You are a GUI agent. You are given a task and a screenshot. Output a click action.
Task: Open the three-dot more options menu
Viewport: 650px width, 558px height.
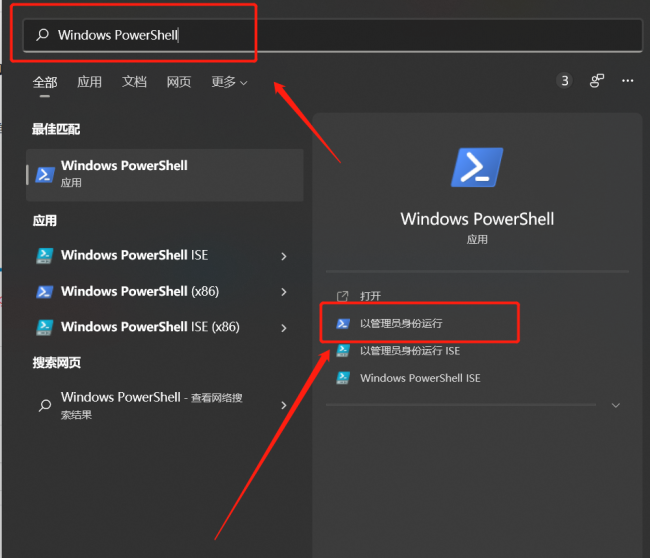628,80
